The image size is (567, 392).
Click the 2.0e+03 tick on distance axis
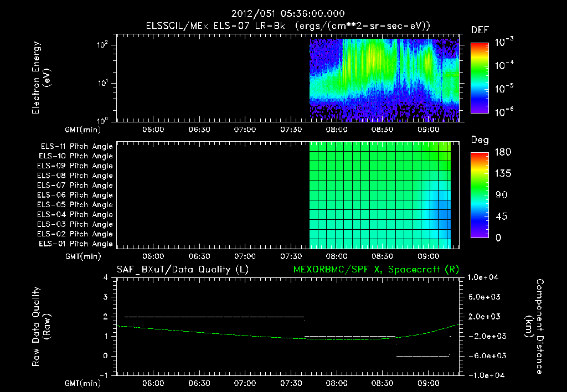[484, 316]
